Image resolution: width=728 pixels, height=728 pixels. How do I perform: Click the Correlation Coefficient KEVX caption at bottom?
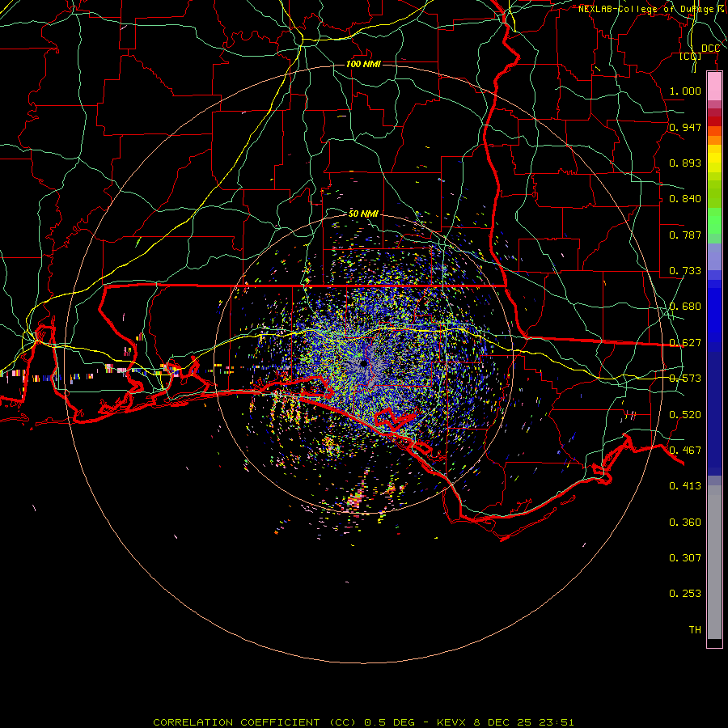(x=363, y=722)
